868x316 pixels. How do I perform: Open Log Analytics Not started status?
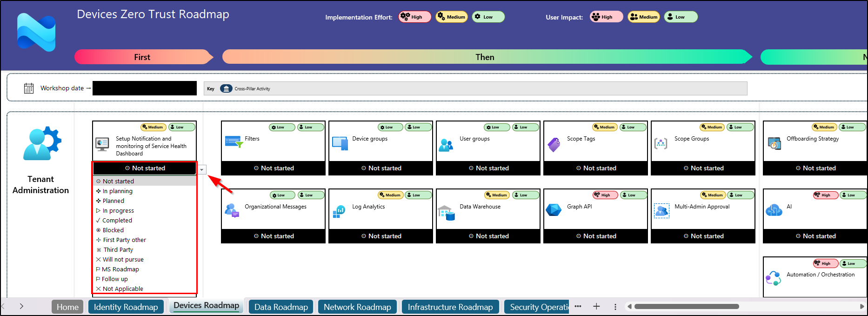[x=381, y=236]
